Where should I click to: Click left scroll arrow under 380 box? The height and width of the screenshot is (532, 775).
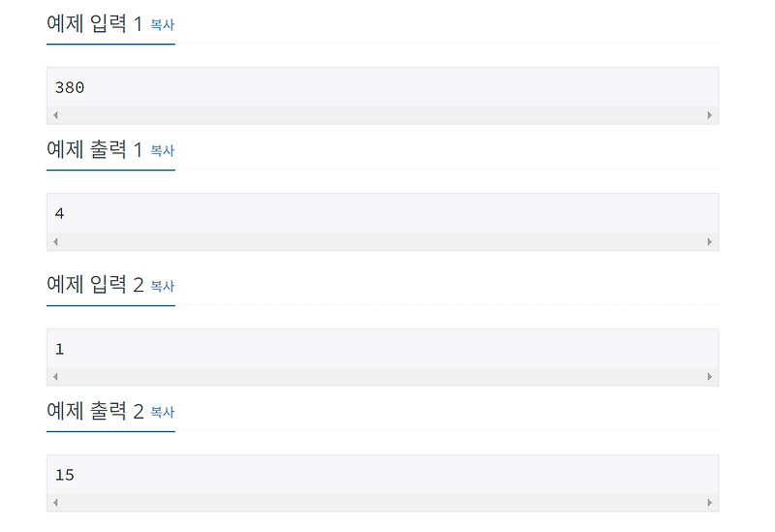point(55,115)
